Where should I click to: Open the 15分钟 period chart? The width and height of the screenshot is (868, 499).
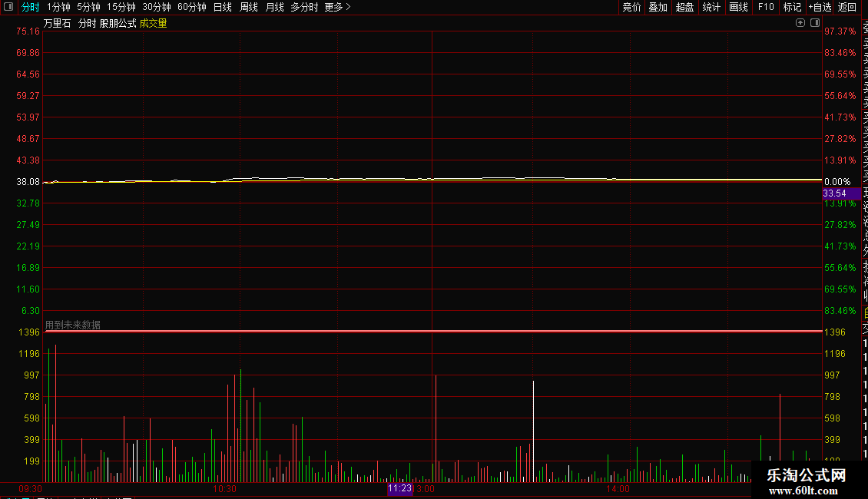pyautogui.click(x=121, y=7)
